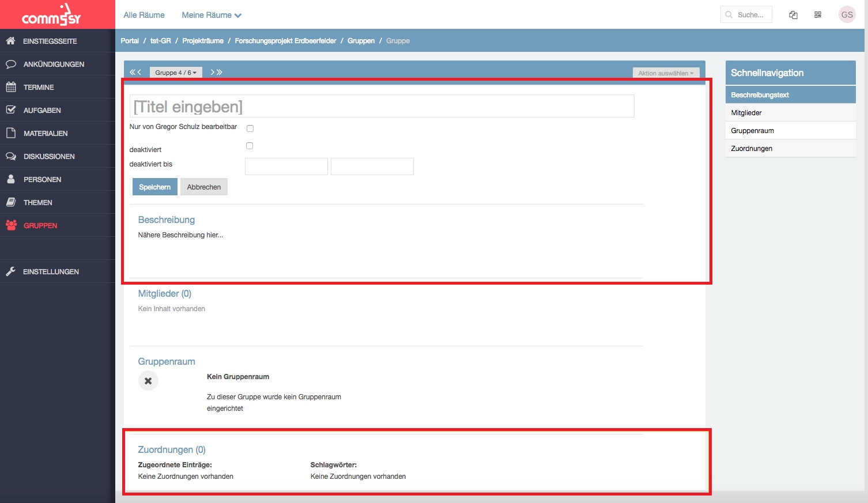868x503 pixels.
Task: Click the 'Kein Inhalt vorhanden' text
Action: (x=172, y=309)
